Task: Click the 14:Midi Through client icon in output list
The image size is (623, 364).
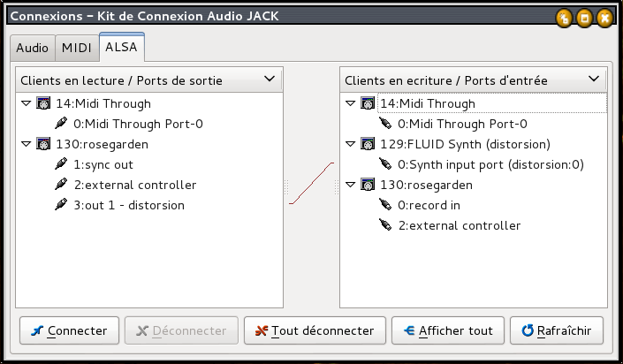Action: [42, 104]
